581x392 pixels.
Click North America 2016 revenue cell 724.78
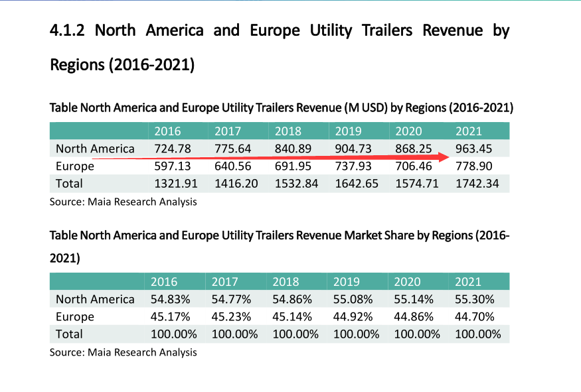click(172, 149)
